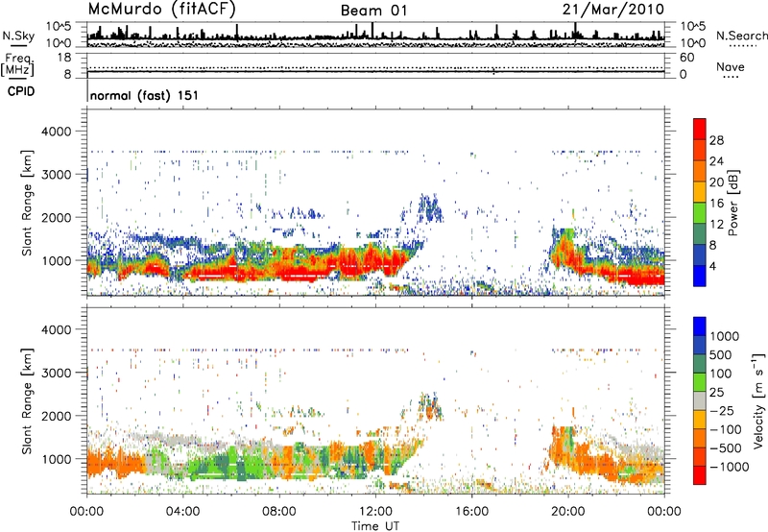Screen dimensions: 768x532
Task: Click the gray band of the velocity colorbar
Action: [x=700, y=400]
